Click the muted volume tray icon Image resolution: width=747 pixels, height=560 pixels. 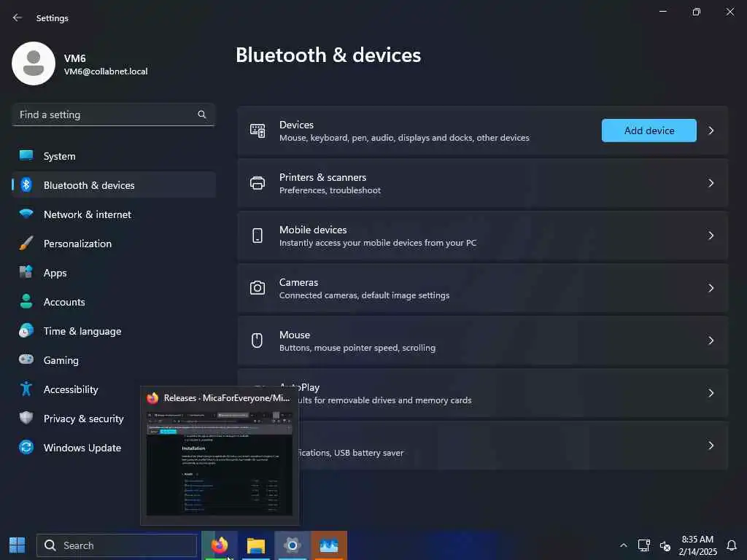pos(665,545)
